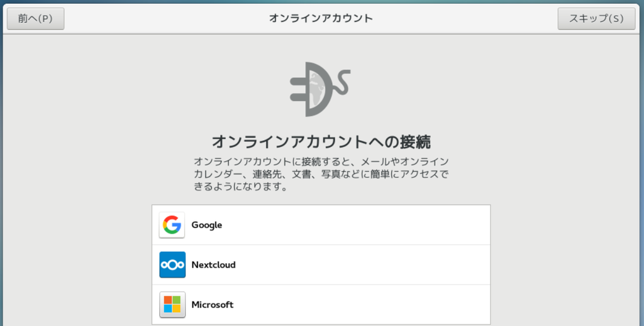Select the Google account label
Viewport: 644px width, 326px height.
[206, 225]
